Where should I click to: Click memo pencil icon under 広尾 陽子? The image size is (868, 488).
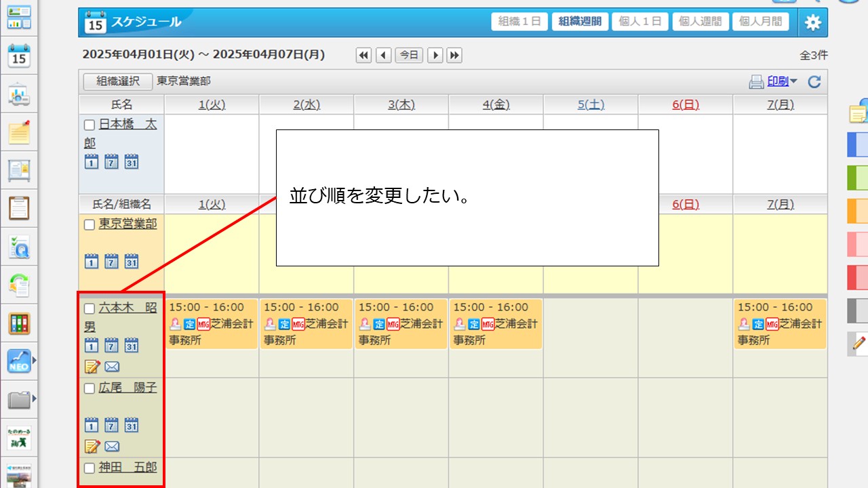(92, 446)
